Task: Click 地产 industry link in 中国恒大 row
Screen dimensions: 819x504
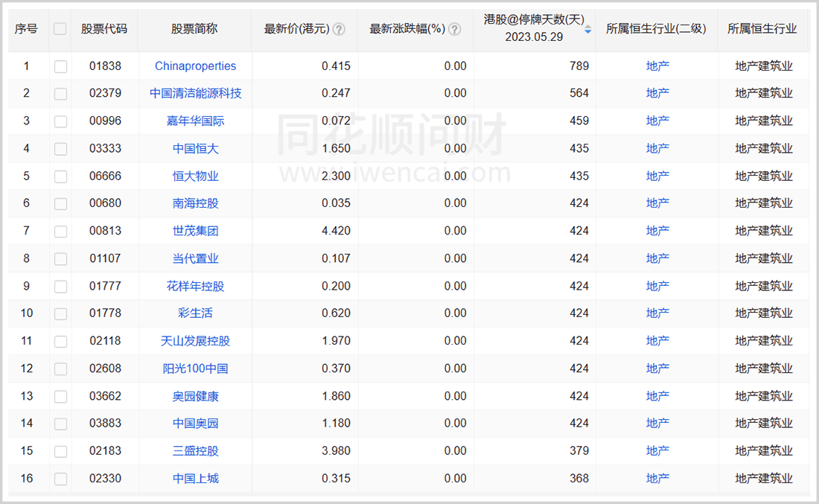Action: [x=657, y=149]
